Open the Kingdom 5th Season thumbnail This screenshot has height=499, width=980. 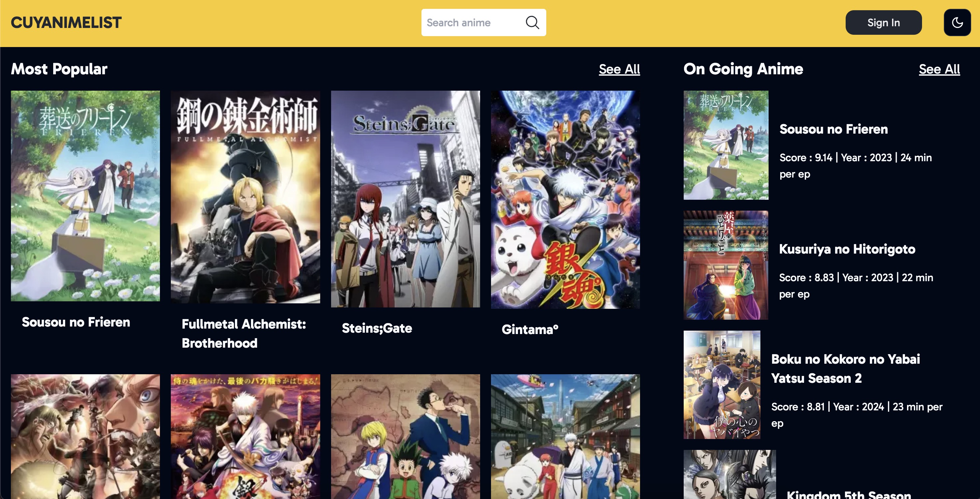tap(730, 474)
